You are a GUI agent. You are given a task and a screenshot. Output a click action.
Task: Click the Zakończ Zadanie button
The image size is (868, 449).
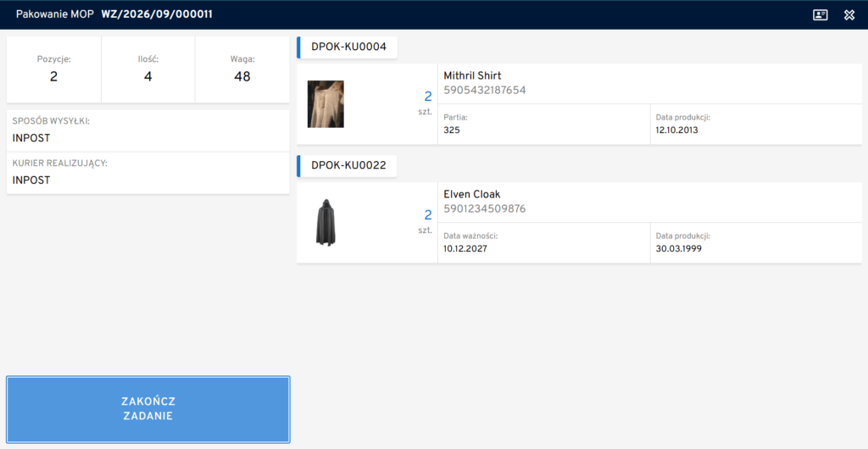(147, 409)
